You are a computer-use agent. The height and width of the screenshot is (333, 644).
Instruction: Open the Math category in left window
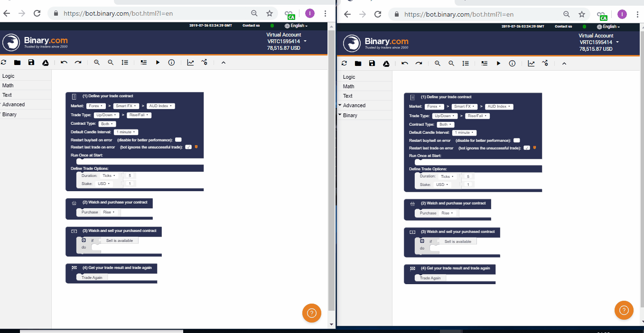coord(26,85)
